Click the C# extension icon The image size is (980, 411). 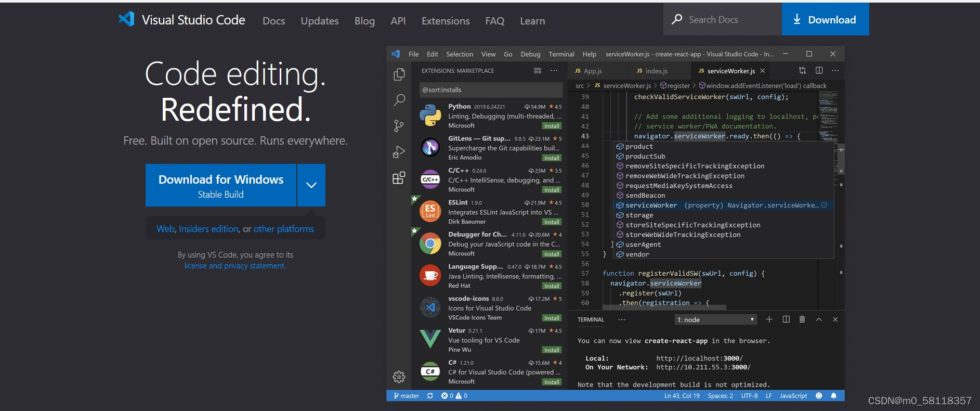[x=430, y=371]
